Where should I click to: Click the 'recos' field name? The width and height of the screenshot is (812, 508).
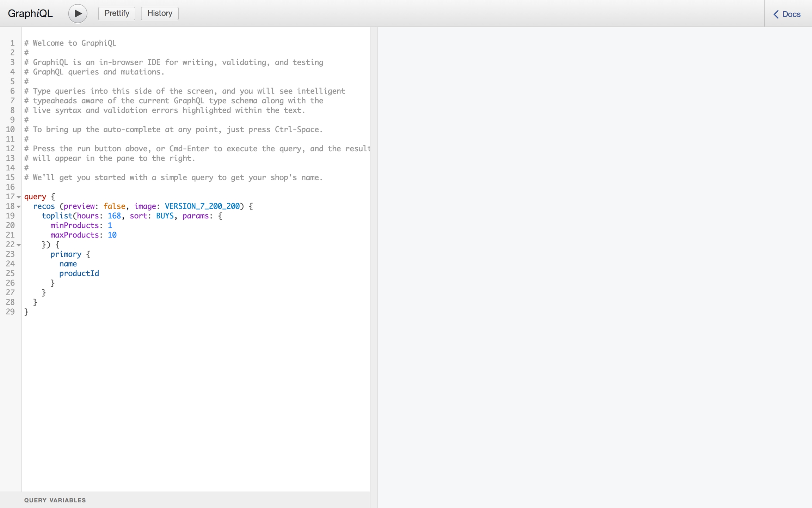tap(44, 206)
